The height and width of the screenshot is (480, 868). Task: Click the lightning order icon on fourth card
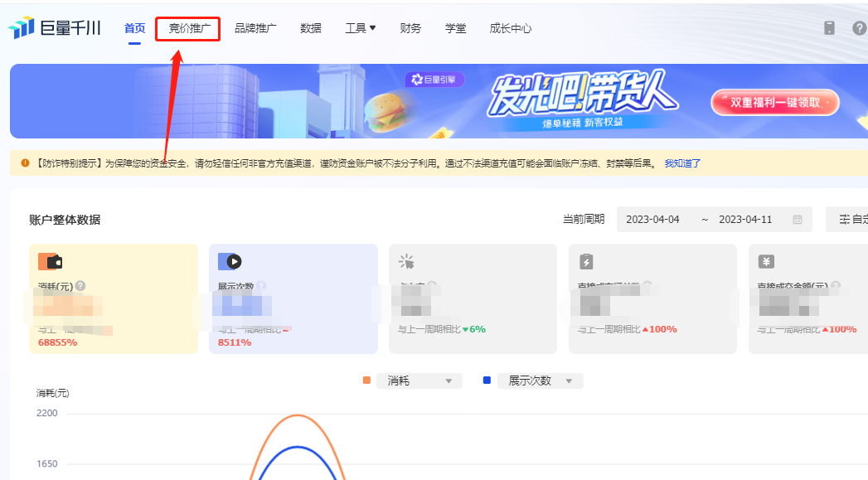pos(585,261)
